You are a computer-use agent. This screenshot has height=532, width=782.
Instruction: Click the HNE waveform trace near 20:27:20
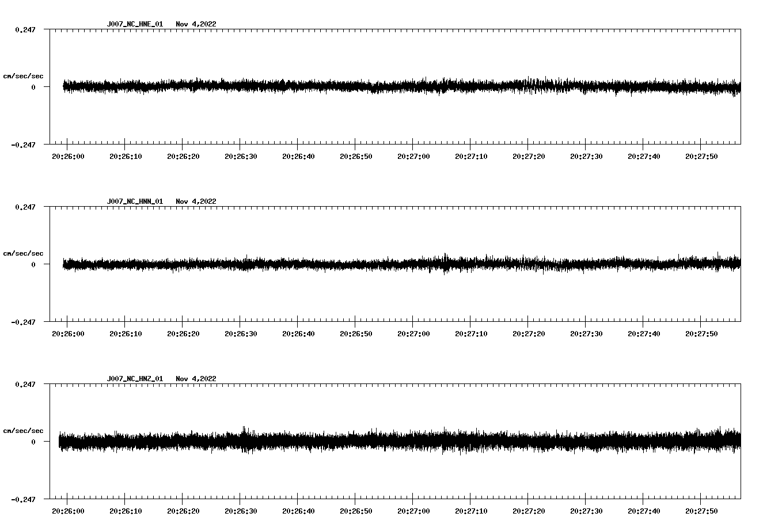point(529,86)
